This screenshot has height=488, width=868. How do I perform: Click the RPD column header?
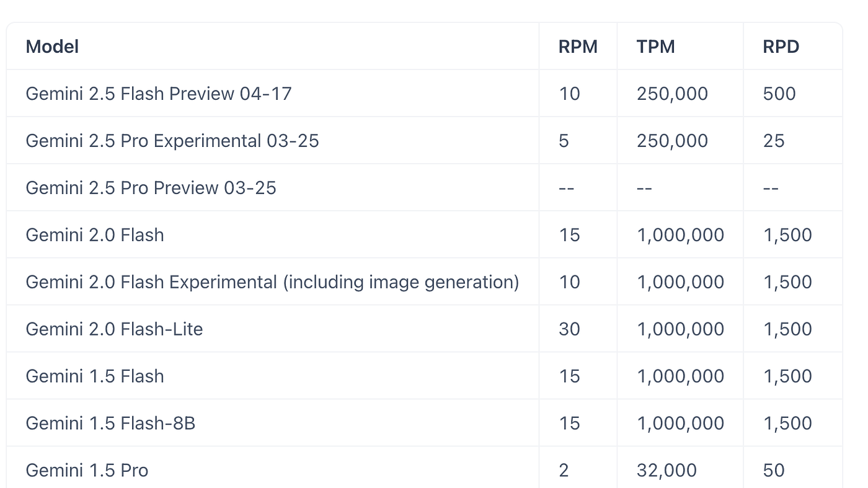click(x=781, y=47)
